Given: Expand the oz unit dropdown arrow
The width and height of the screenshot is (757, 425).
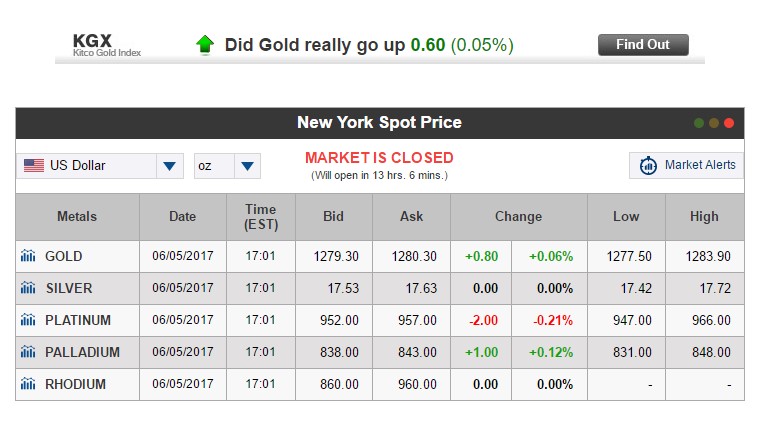Looking at the screenshot, I should coord(247,166).
